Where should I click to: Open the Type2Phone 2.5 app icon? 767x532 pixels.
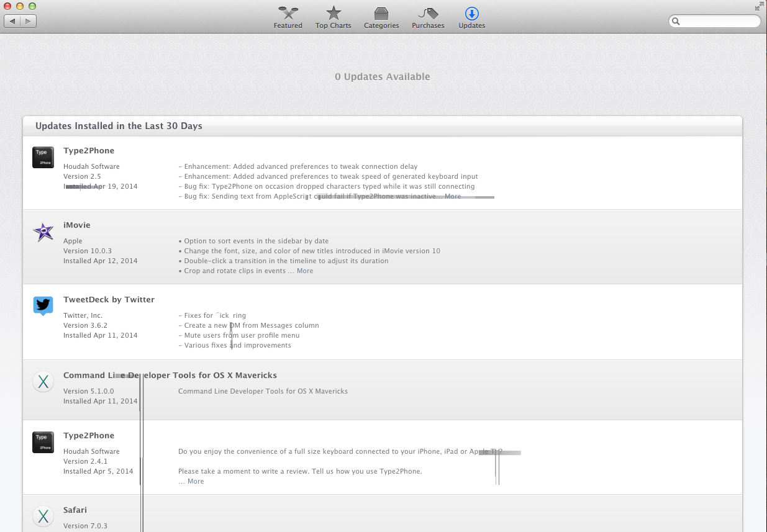click(x=43, y=157)
